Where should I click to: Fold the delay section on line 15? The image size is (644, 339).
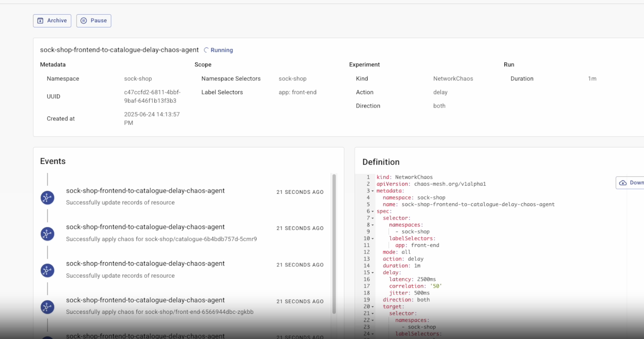point(372,273)
